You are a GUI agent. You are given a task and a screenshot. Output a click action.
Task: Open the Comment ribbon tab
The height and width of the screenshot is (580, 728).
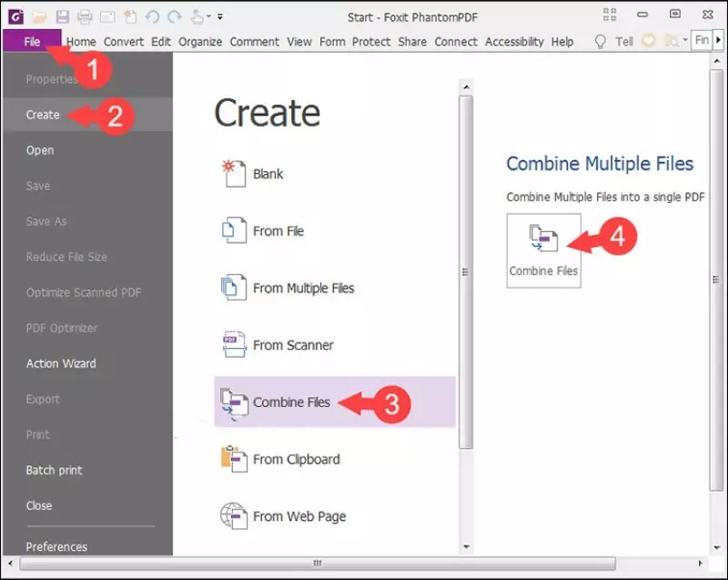click(x=255, y=42)
